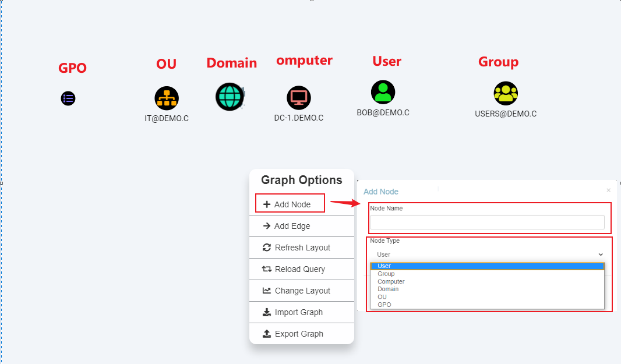Click the Add Node button
The width and height of the screenshot is (621, 364).
[290, 203]
